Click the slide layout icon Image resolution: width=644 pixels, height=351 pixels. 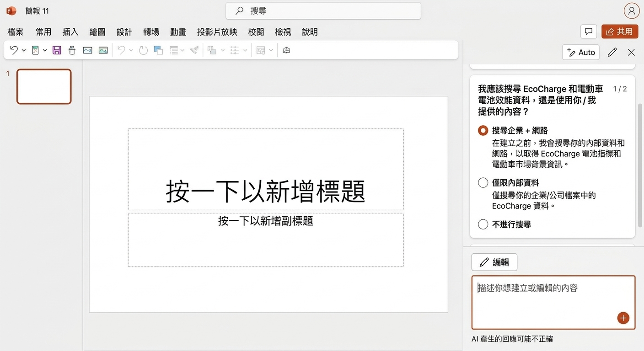(x=261, y=50)
